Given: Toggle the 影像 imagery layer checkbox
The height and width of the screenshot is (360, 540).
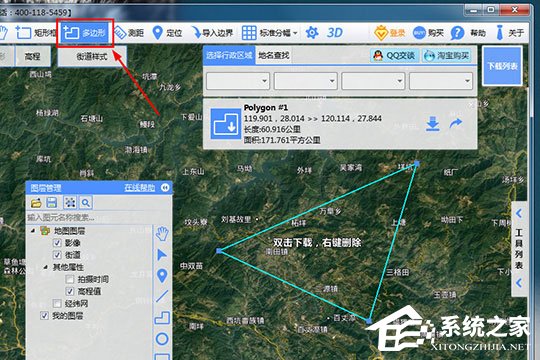Looking at the screenshot, I should tap(57, 243).
